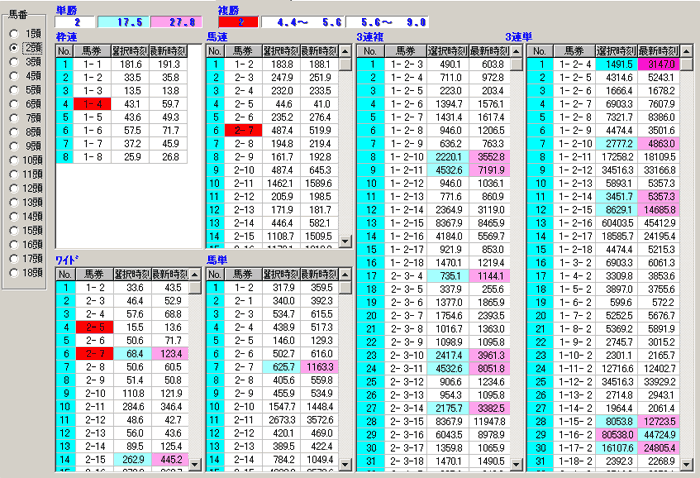
Task: Click the 馬連 table scroll up arrow
Action: click(345, 51)
